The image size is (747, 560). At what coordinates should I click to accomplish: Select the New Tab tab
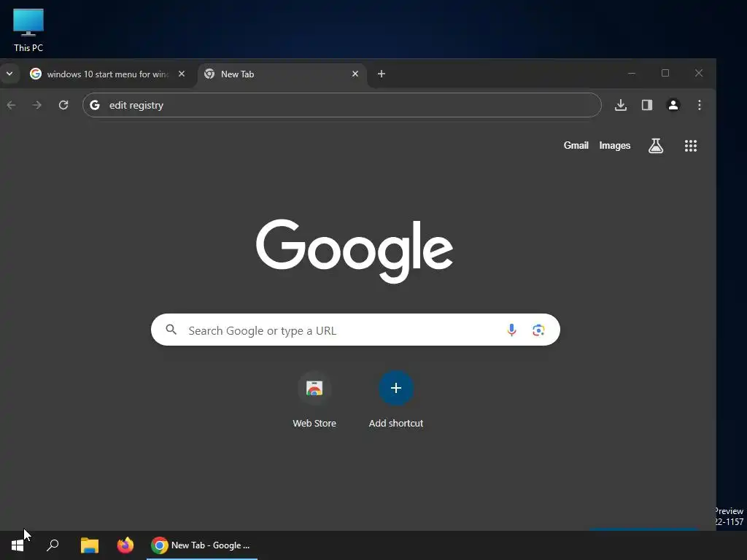coord(281,74)
